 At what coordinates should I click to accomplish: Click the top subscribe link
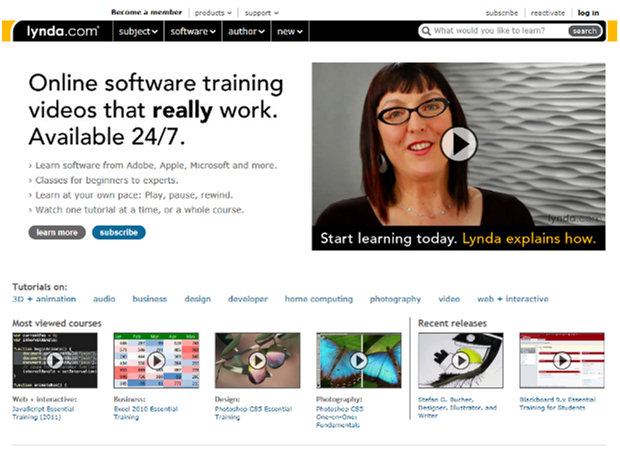tap(501, 13)
